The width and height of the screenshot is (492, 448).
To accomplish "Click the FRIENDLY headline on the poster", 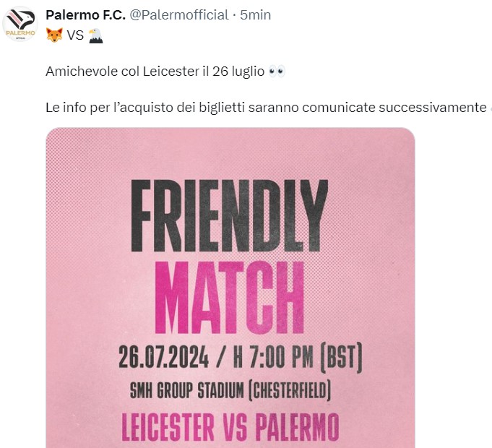I will pos(230,214).
